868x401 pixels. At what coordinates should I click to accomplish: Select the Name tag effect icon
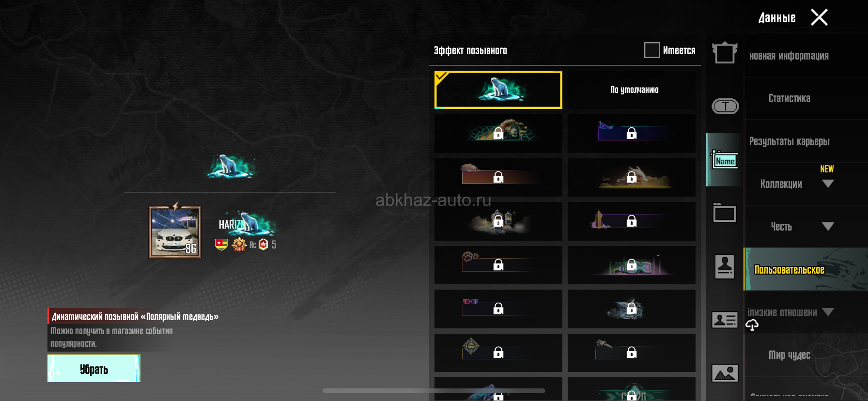pyautogui.click(x=725, y=160)
